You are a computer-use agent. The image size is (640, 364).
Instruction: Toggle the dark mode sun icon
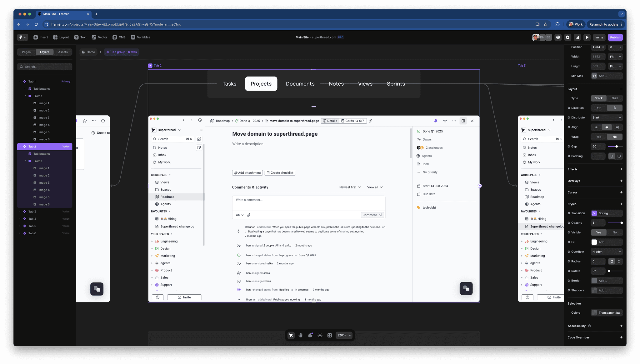[320, 335]
